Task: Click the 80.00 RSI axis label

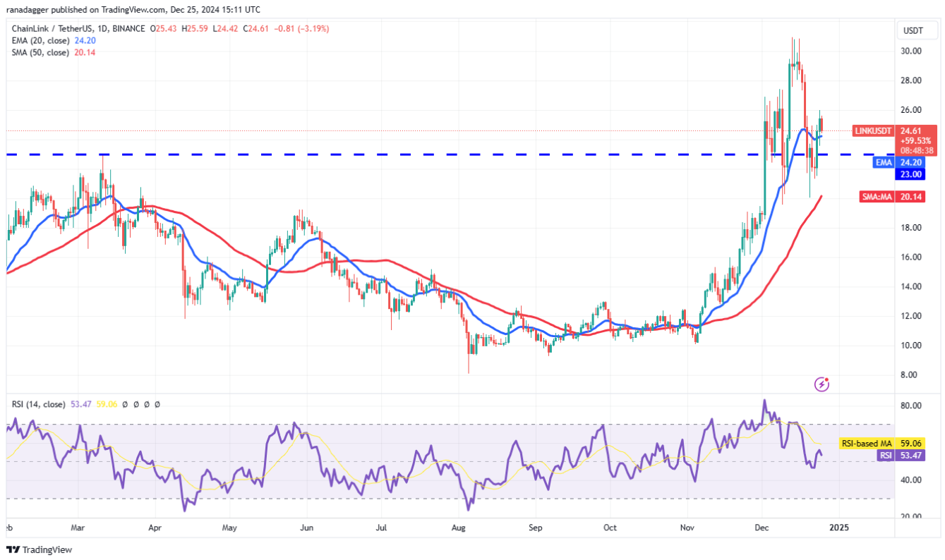Action: pyautogui.click(x=910, y=406)
